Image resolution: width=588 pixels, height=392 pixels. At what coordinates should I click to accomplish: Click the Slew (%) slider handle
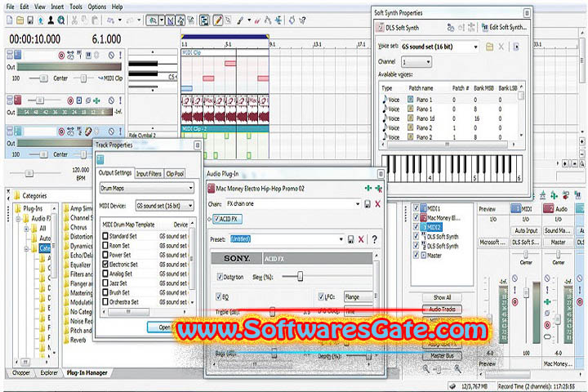(300, 277)
